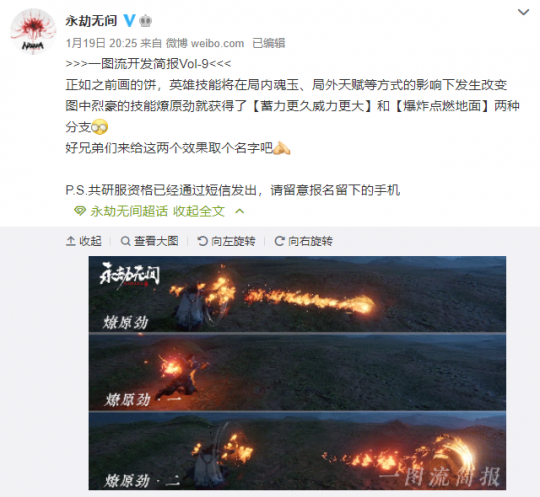Open the 永劫无间 profile avatar
540x497 pixels.
point(33,32)
